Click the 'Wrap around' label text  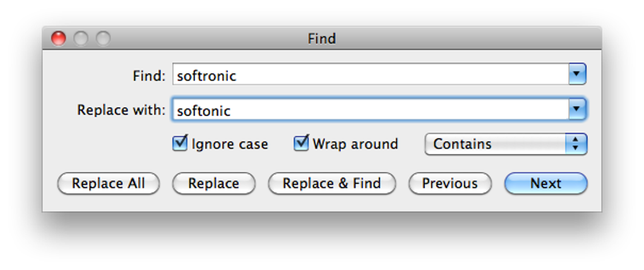point(355,144)
